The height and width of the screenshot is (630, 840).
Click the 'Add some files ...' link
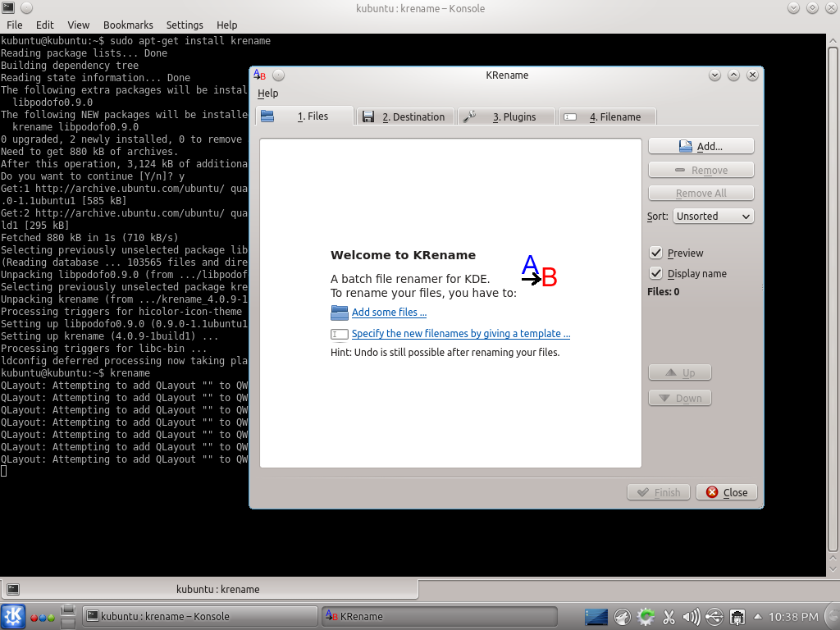[389, 313]
